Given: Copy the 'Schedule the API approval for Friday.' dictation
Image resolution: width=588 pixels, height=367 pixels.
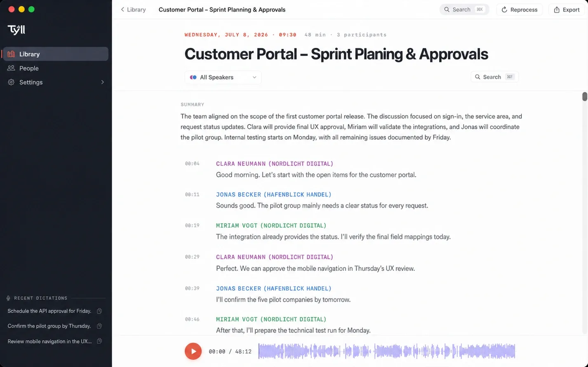Looking at the screenshot, I should point(99,311).
